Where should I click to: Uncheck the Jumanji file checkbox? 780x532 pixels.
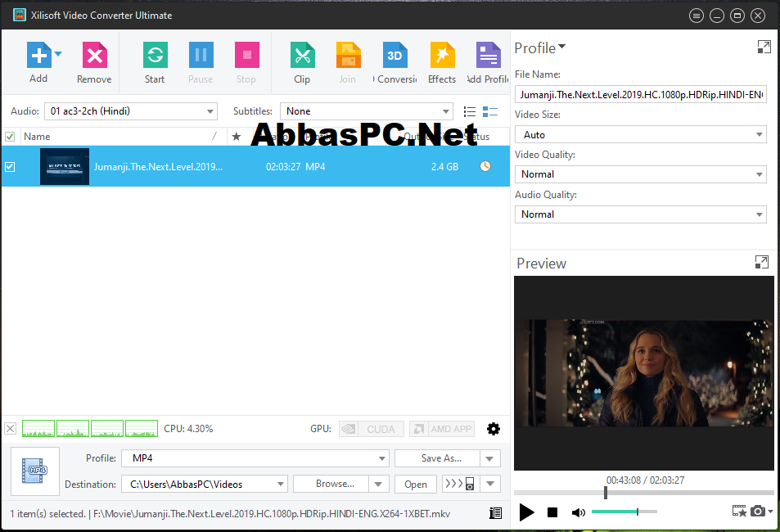click(x=10, y=167)
